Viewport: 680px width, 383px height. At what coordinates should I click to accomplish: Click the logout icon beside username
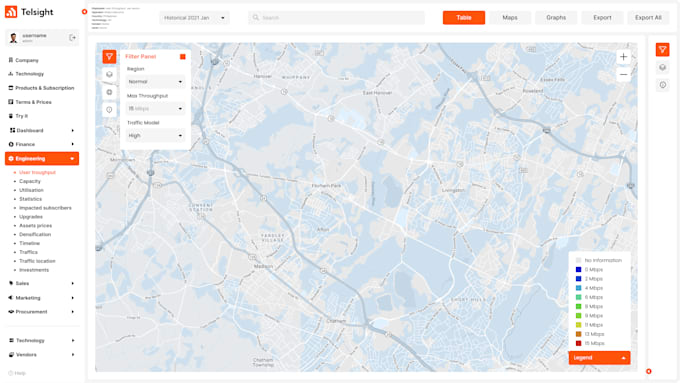[x=72, y=38]
